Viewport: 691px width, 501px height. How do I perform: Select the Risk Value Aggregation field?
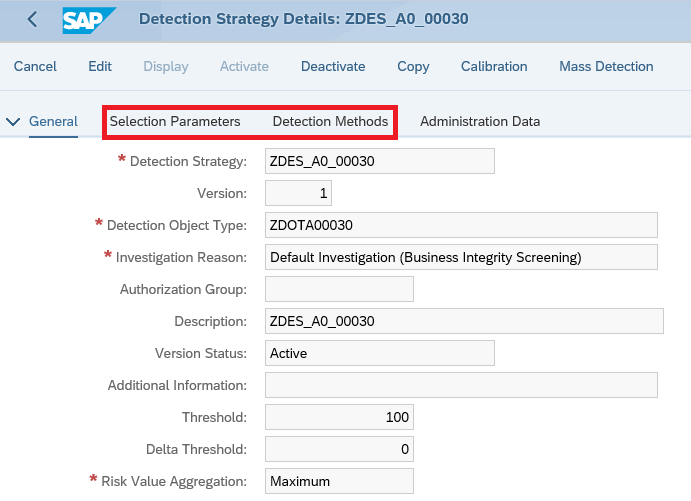[x=339, y=481]
